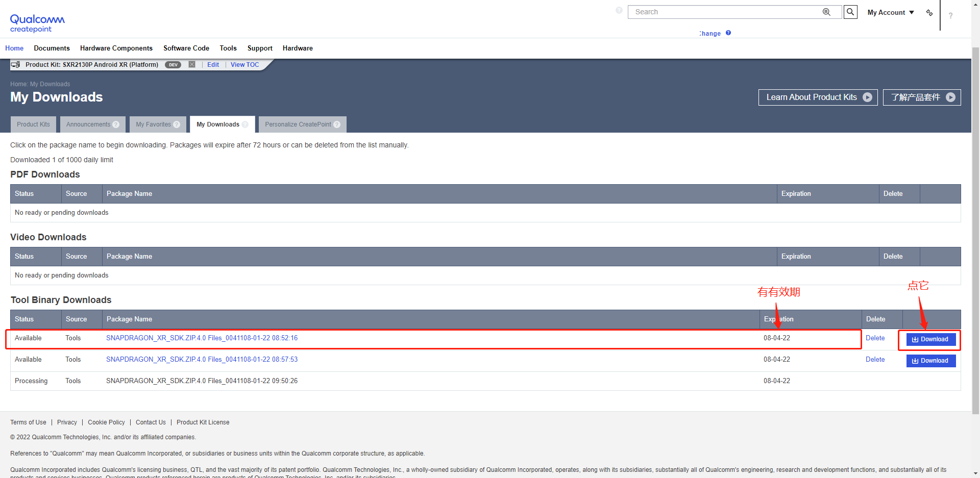980x478 pixels.
Task: Click the product kit device icon
Action: click(15, 65)
